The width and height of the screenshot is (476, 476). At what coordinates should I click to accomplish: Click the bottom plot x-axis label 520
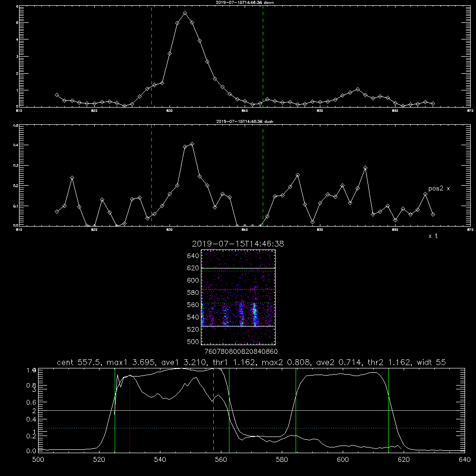(99, 460)
